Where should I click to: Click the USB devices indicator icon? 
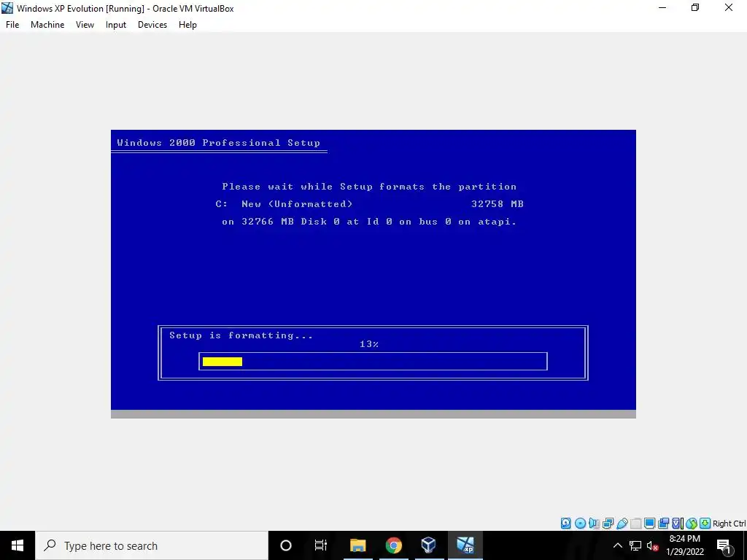[x=622, y=524]
